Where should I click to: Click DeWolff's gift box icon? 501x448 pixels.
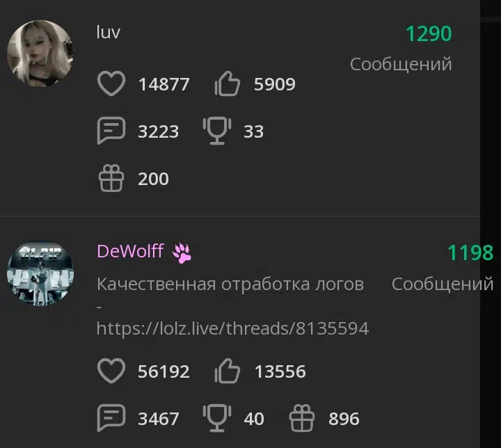301,418
